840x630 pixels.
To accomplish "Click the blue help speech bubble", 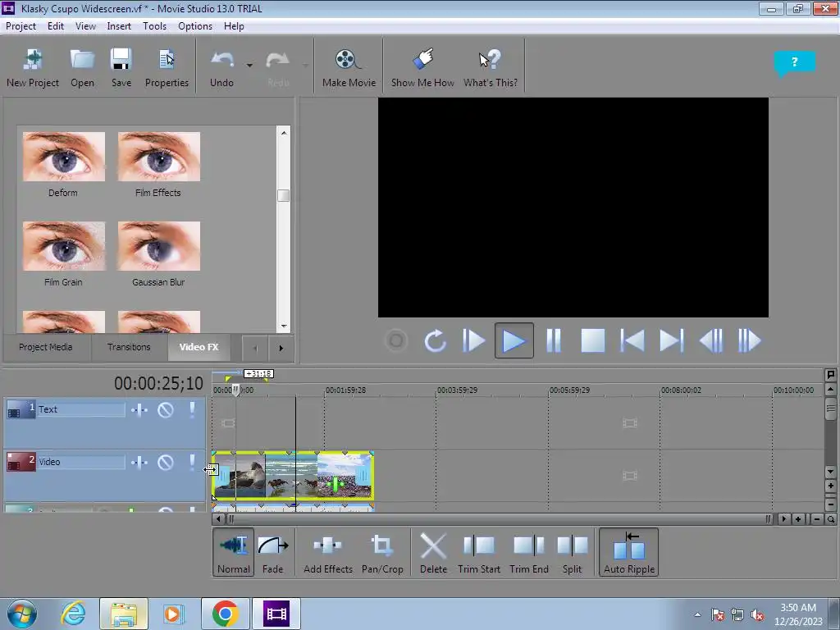I will coord(794,62).
